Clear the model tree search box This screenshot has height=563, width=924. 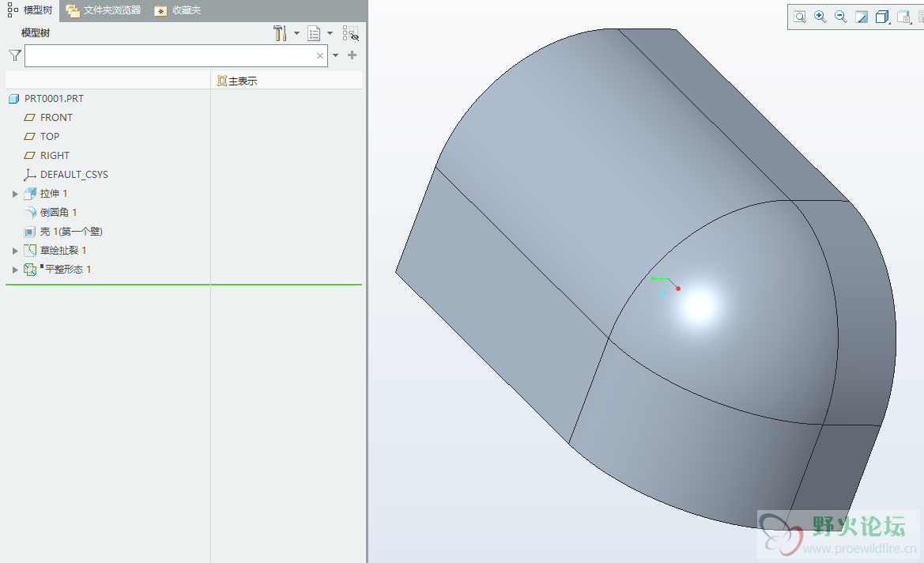click(x=320, y=55)
